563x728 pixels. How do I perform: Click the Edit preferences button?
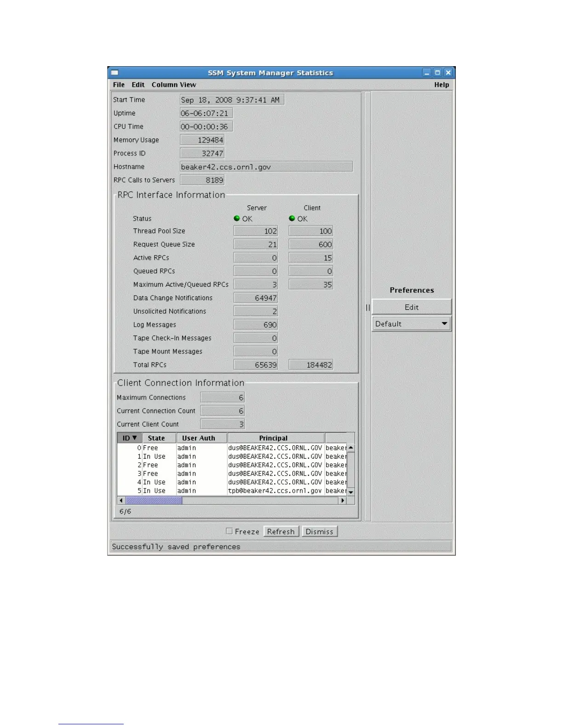pos(411,307)
